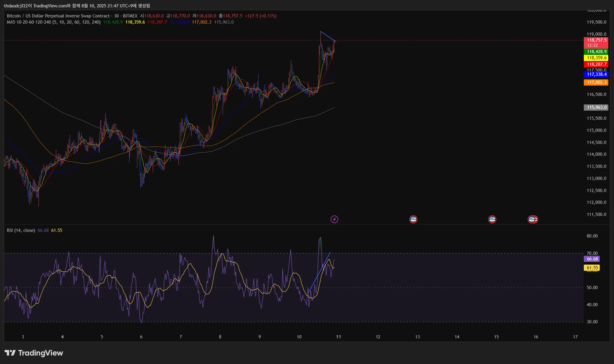The width and height of the screenshot is (614, 364).
Task: Click red 118,287.7 value in the MA legend
Action: pos(157,22)
